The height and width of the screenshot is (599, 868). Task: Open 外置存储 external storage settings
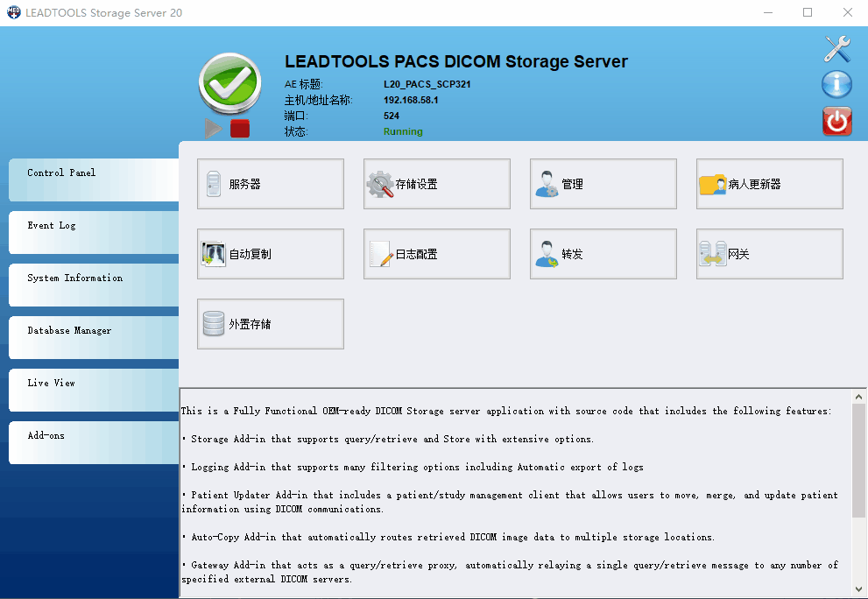(x=270, y=324)
